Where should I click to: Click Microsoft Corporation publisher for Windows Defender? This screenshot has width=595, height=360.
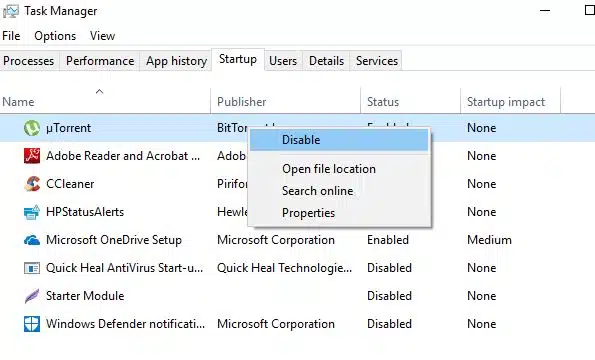point(276,324)
